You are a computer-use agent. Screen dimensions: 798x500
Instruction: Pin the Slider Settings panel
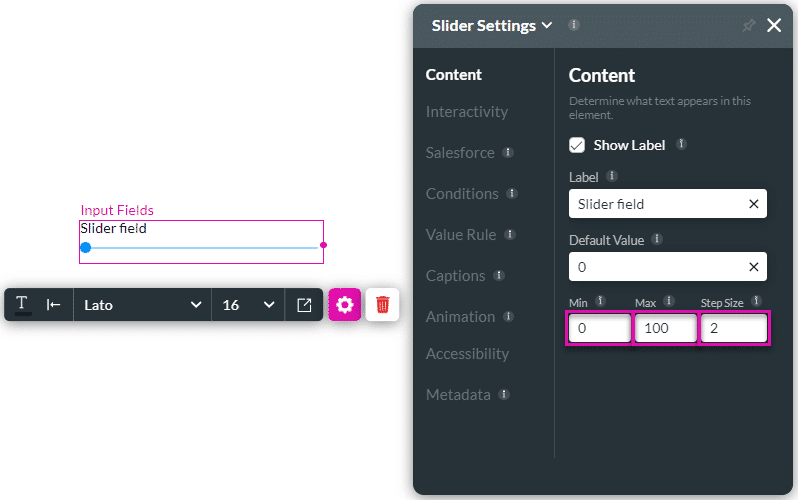748,26
